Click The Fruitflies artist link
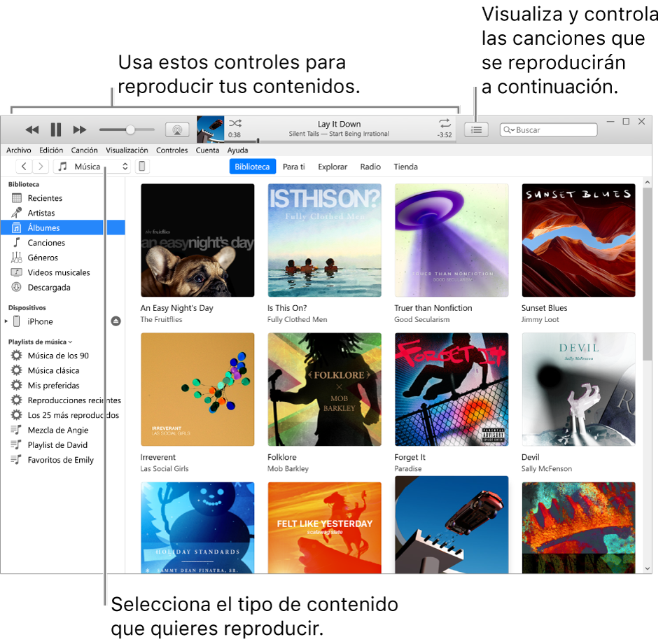The width and height of the screenshot is (663, 644). click(161, 320)
